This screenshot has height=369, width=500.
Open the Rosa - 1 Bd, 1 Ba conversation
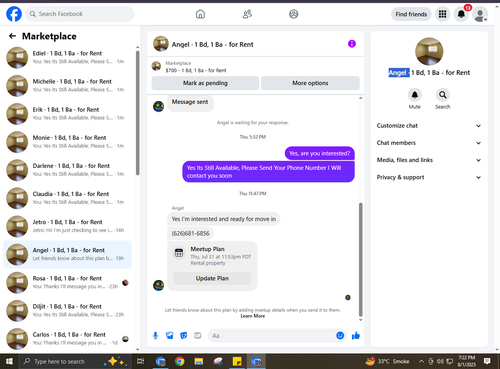[x=67, y=282]
